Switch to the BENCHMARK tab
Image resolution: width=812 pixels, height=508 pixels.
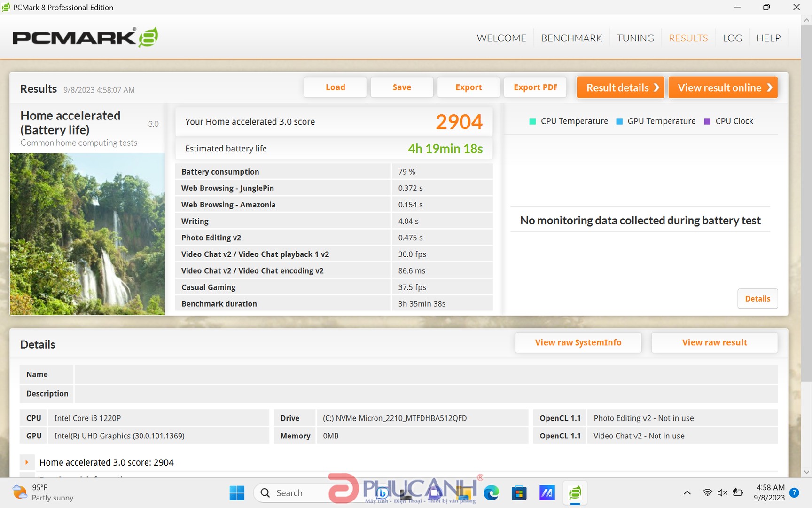coord(571,38)
